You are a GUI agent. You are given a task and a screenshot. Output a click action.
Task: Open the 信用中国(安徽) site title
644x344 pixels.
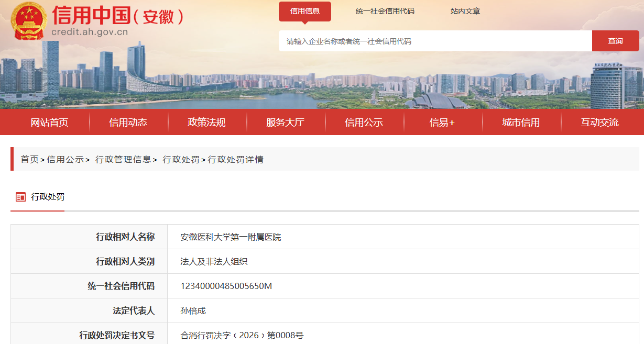click(117, 16)
